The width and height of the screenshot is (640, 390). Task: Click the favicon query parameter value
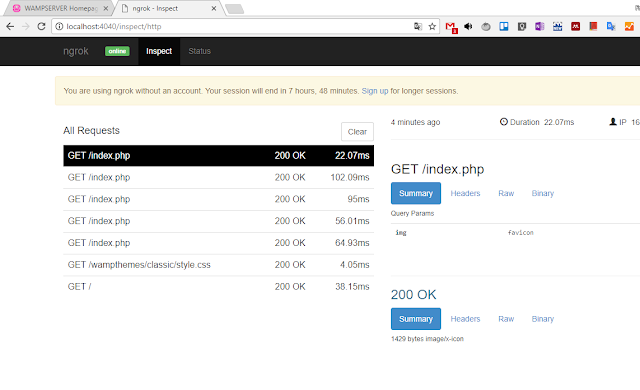click(520, 233)
